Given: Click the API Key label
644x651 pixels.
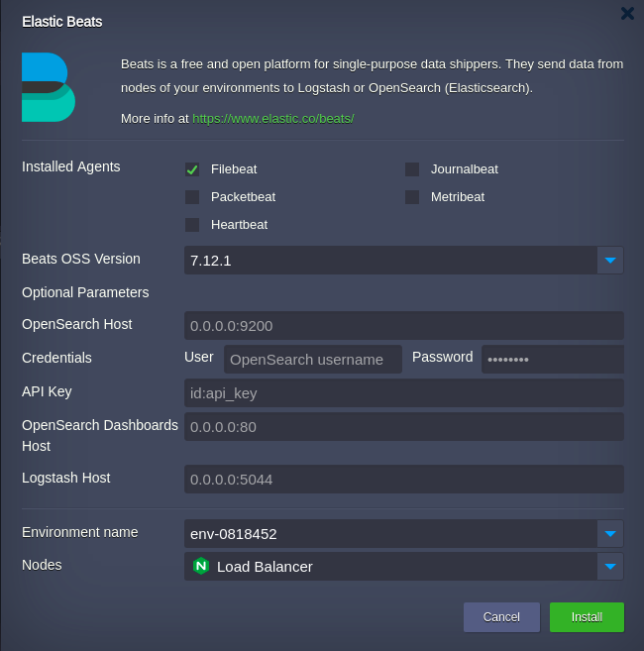Looking at the screenshot, I should [47, 391].
